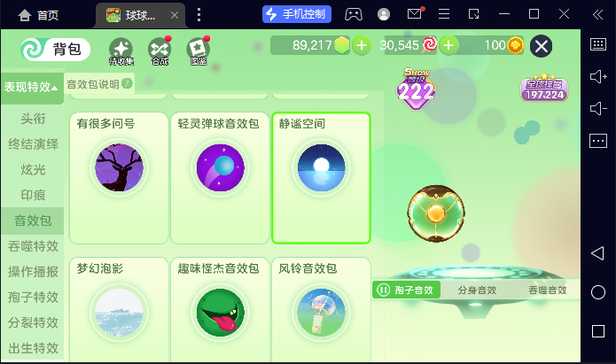Select the 风铃音效包 sound pack card
The image size is (616, 364).
point(321,309)
